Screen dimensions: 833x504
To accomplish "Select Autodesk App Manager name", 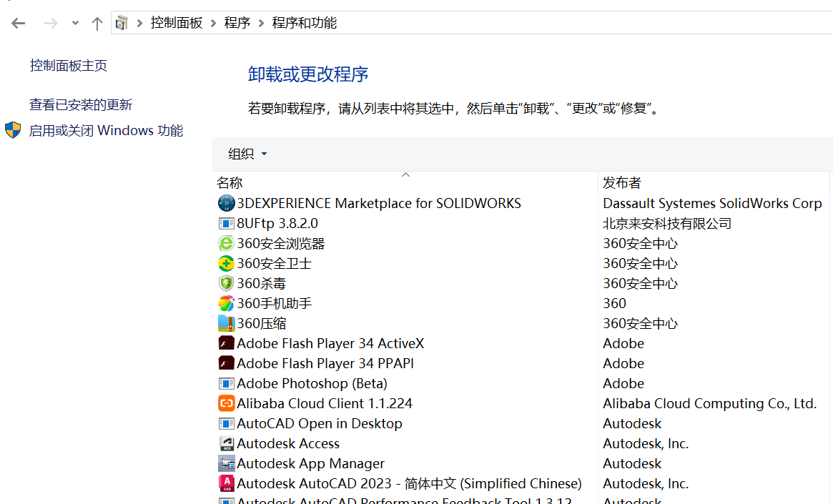I will 310,463.
